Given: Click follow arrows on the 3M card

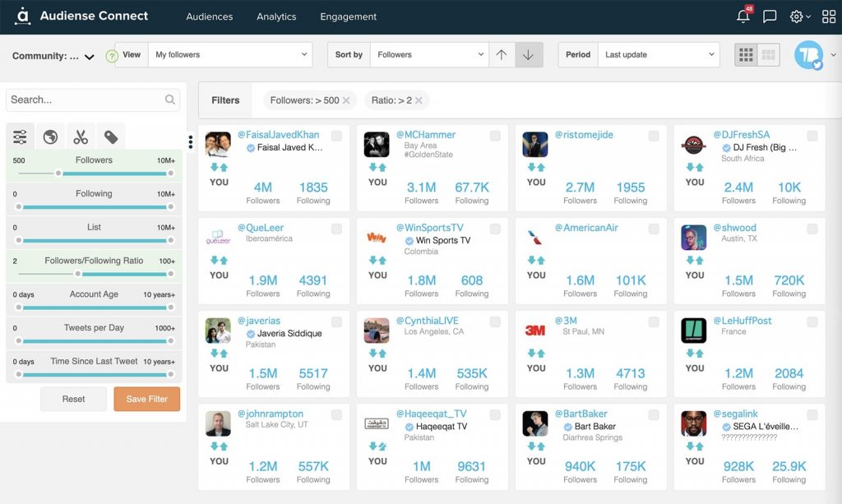Looking at the screenshot, I should click(536, 354).
